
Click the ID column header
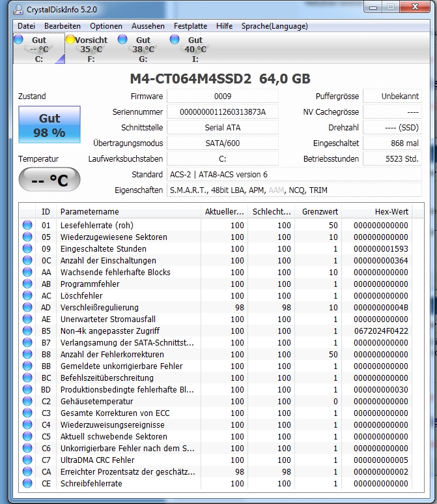[46, 211]
